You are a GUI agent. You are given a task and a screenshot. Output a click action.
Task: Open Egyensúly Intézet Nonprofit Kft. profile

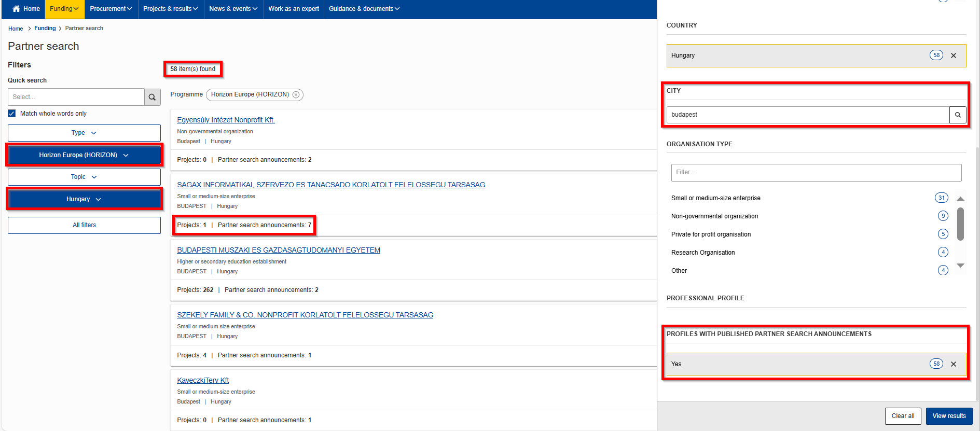coord(226,120)
